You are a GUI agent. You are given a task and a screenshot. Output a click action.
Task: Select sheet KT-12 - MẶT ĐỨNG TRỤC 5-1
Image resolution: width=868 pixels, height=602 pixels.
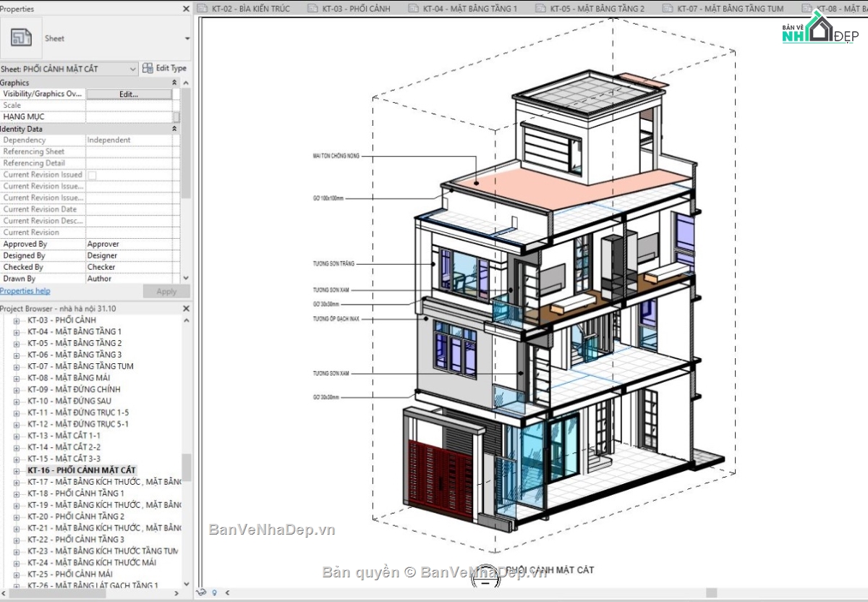[78, 424]
